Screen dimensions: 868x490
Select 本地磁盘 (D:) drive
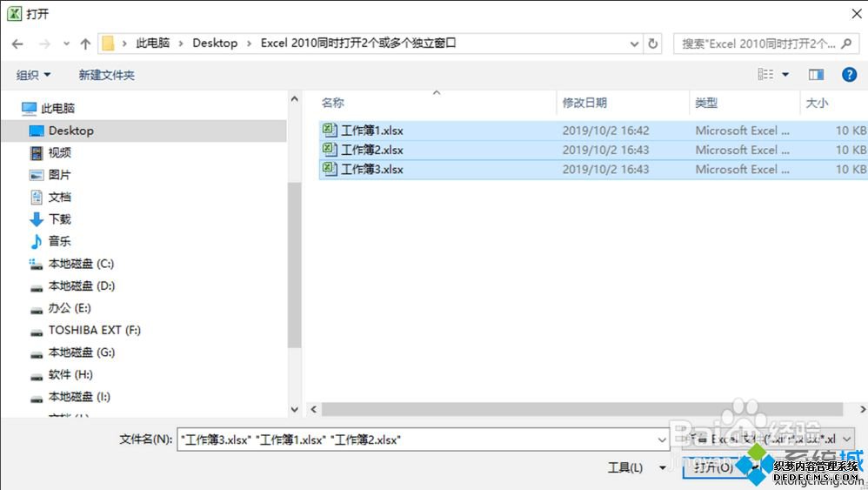(82, 285)
